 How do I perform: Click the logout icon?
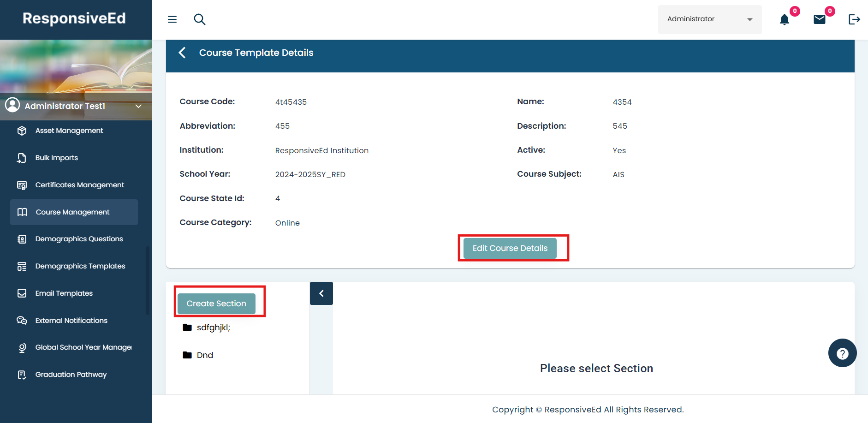coord(854,19)
